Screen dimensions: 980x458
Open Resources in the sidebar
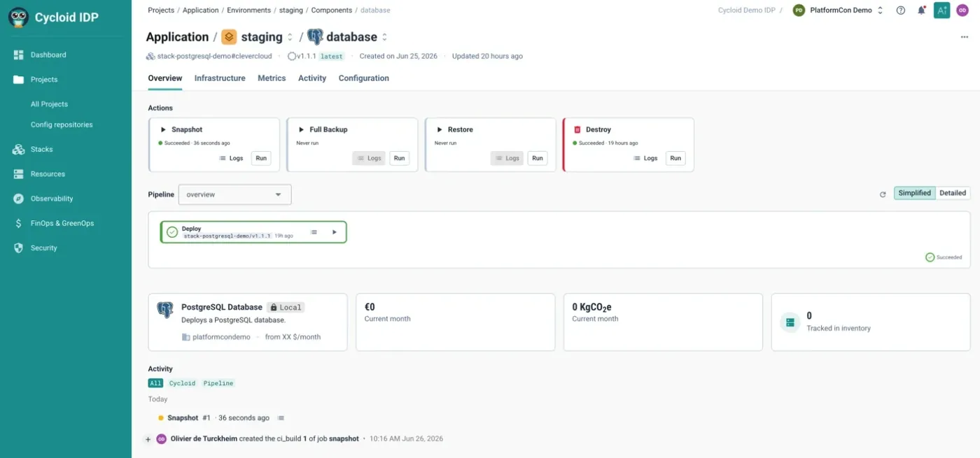click(48, 174)
